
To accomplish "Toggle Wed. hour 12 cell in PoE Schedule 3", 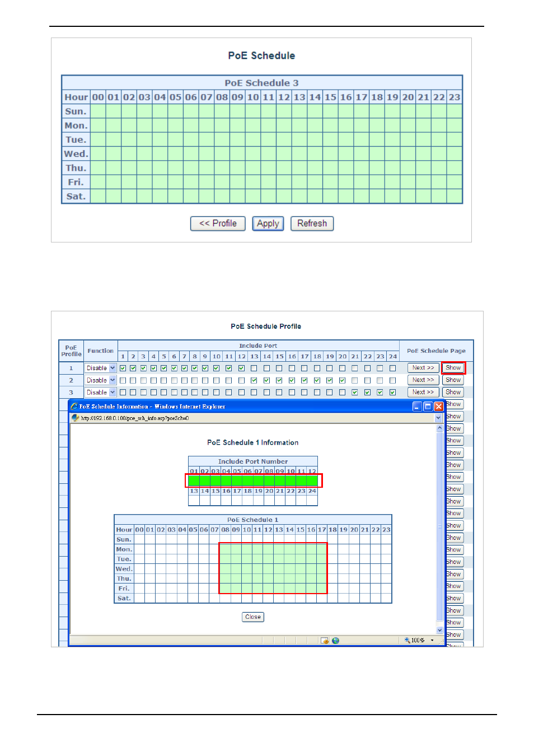I will point(284,153).
